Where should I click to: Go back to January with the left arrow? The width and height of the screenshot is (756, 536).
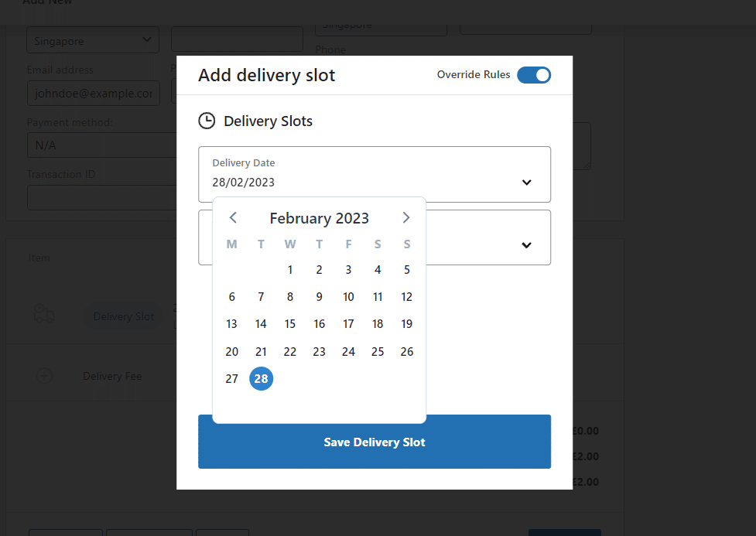(x=233, y=217)
